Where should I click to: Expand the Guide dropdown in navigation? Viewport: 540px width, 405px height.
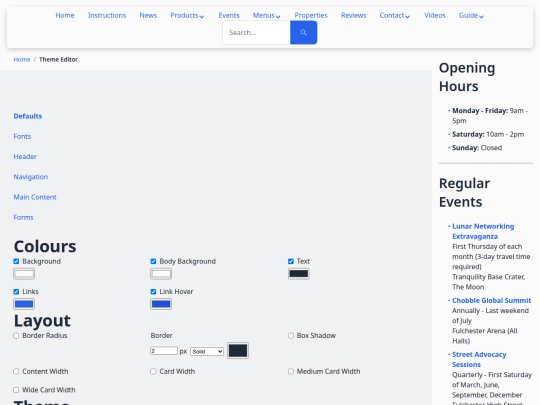click(x=471, y=15)
